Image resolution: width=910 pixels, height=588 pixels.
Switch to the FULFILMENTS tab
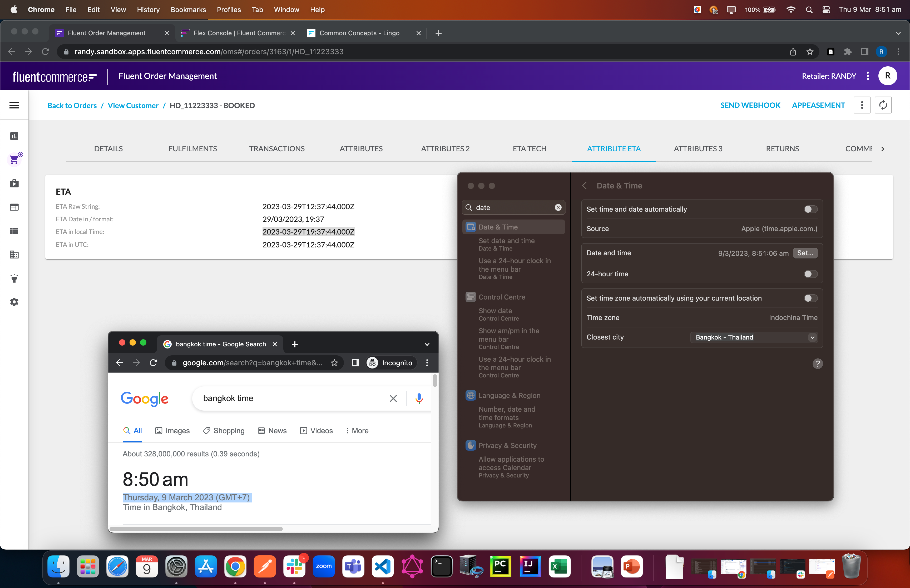(x=192, y=148)
